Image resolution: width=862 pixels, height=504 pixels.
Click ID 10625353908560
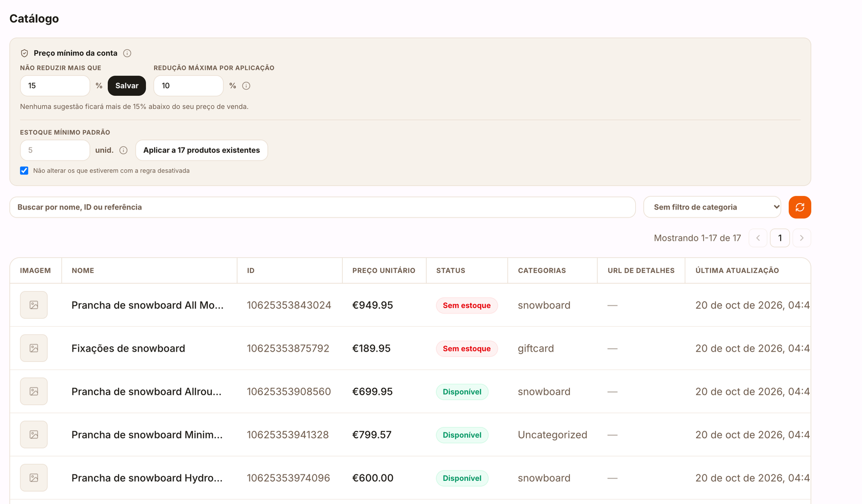pyautogui.click(x=289, y=391)
